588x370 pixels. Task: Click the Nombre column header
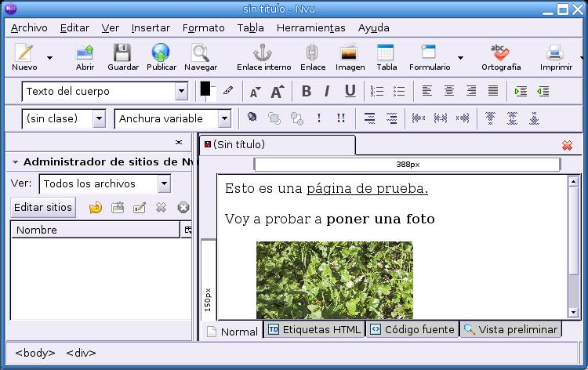(x=95, y=230)
